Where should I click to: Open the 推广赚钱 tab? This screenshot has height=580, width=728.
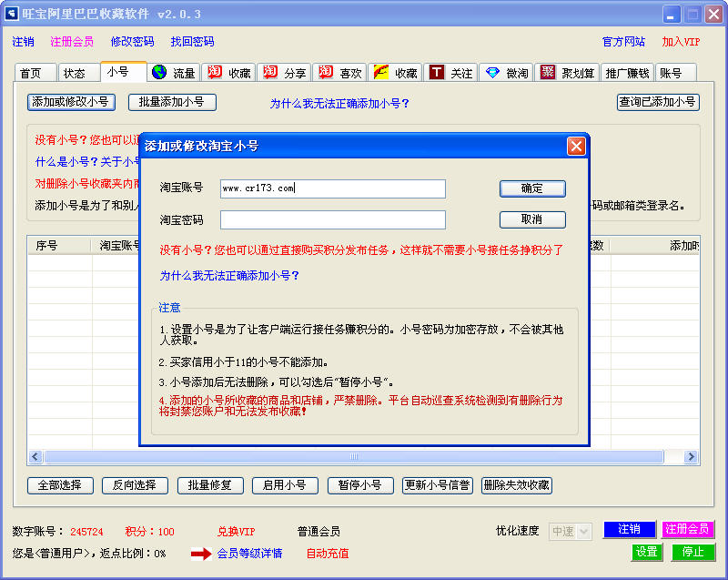click(627, 73)
